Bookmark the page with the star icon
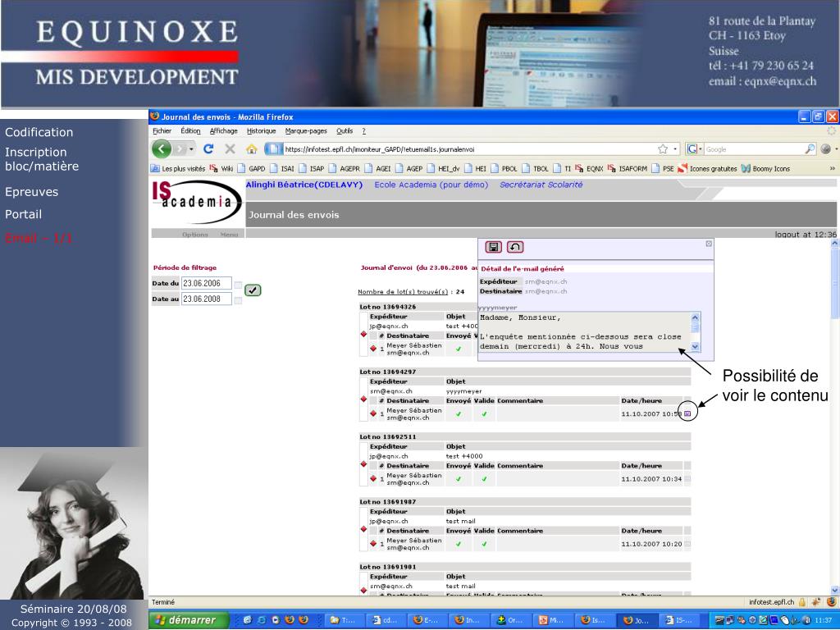 click(x=663, y=149)
